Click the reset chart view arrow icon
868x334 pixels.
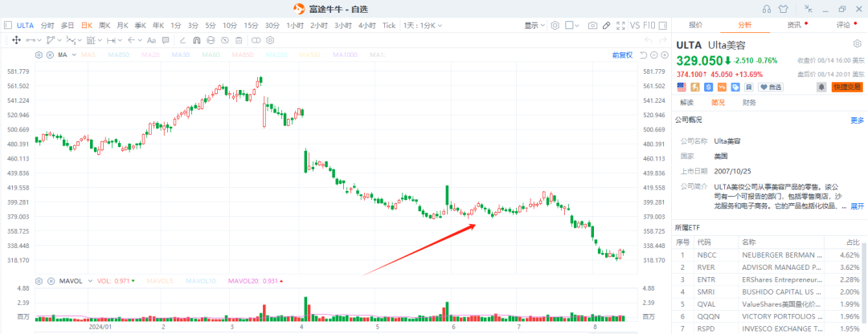tap(643, 55)
